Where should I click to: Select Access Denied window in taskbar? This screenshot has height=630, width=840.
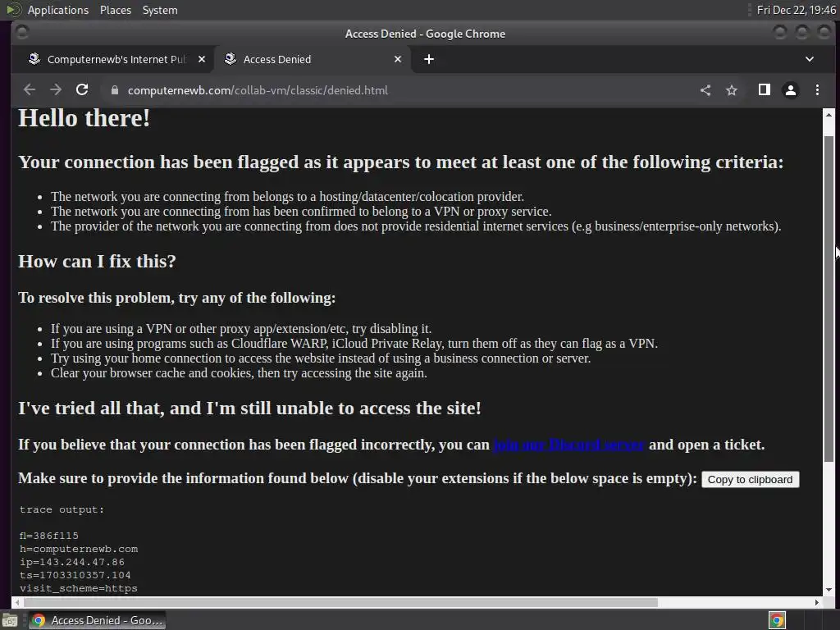coord(97,620)
